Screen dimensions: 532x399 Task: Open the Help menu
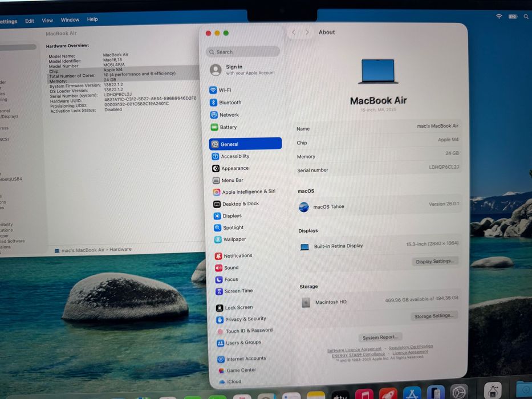pos(92,19)
